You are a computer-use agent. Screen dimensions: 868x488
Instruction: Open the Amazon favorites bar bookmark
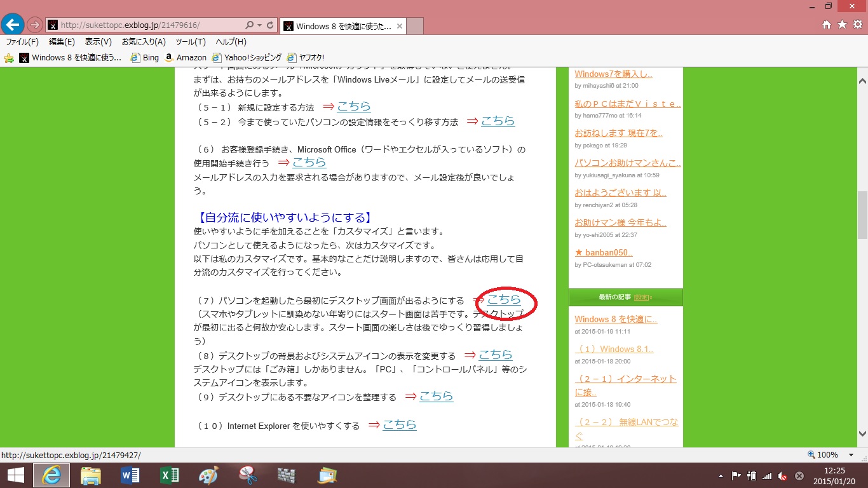pos(186,58)
